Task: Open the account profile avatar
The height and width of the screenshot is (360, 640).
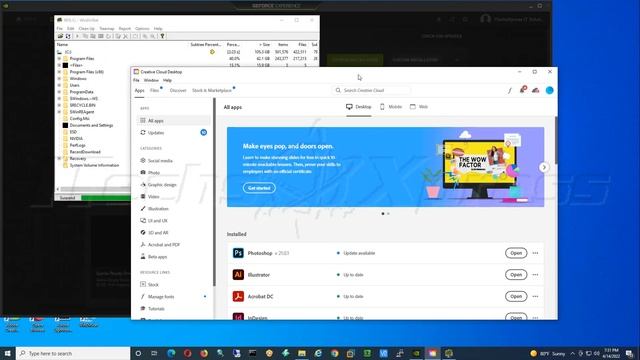Action: point(549,90)
